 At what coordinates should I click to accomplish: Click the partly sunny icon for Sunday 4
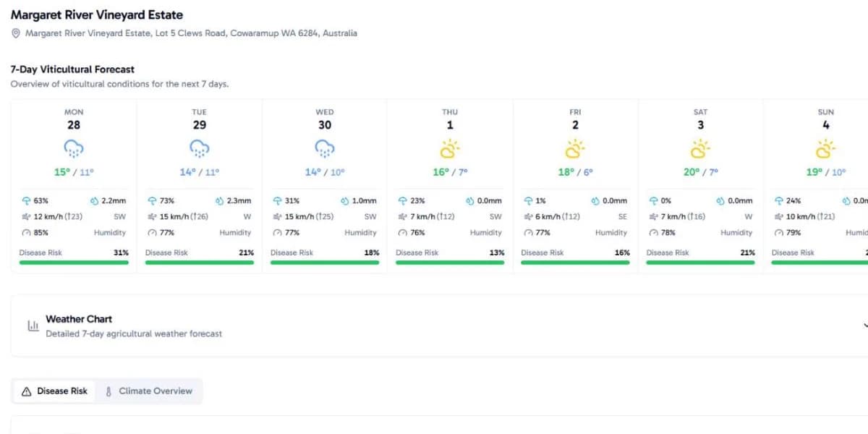click(x=825, y=150)
